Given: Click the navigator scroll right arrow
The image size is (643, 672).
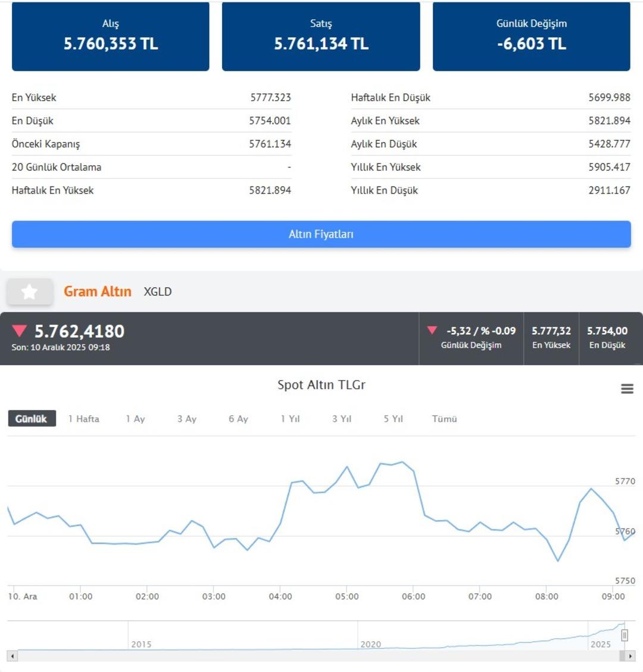Looking at the screenshot, I should tap(630, 656).
